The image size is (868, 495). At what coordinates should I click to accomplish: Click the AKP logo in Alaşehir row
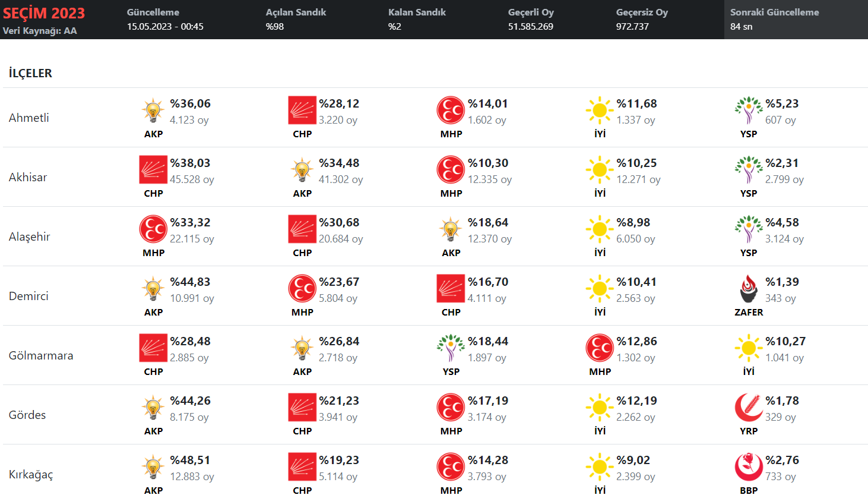(451, 229)
